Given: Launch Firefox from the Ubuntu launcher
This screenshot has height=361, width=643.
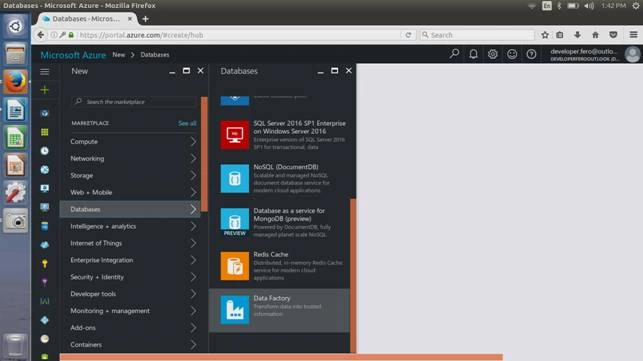Looking at the screenshot, I should pos(16,82).
